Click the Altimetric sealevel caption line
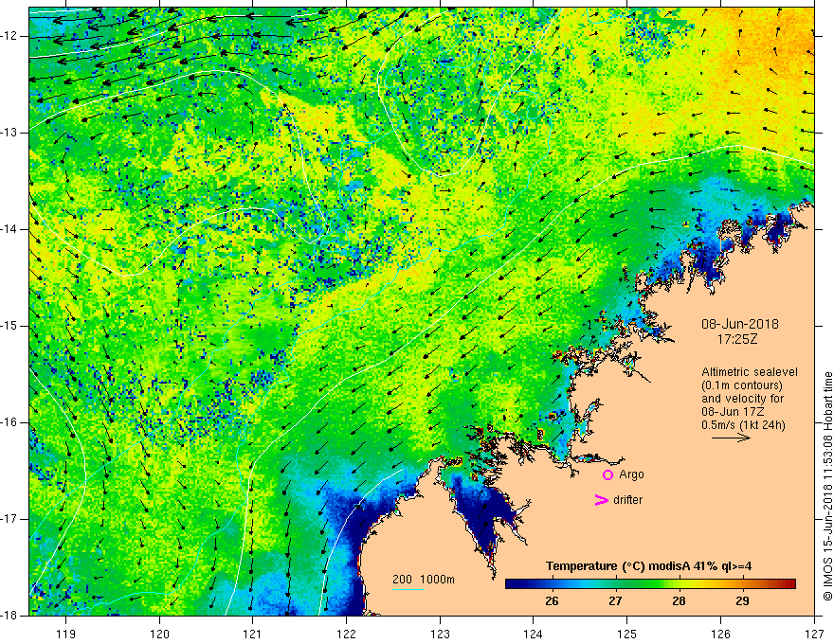The height and width of the screenshot is (644, 834). [x=750, y=372]
